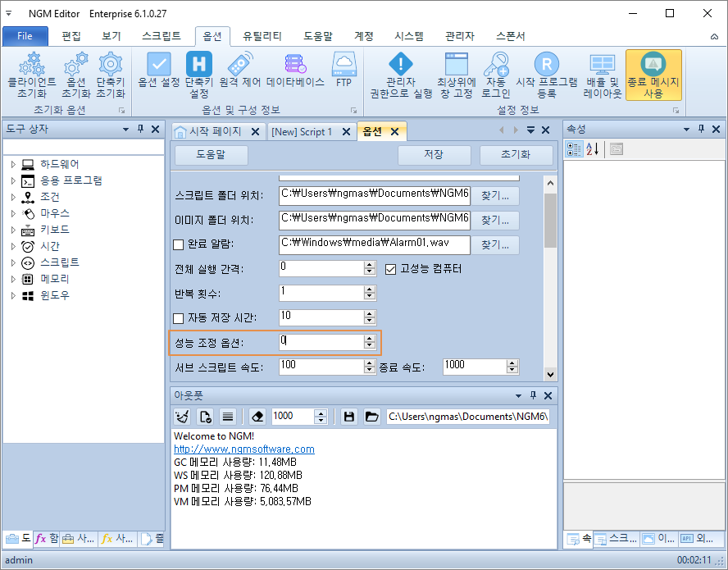This screenshot has width=728, height=570.
Task: Click the 초기화 button in options page
Action: point(516,154)
